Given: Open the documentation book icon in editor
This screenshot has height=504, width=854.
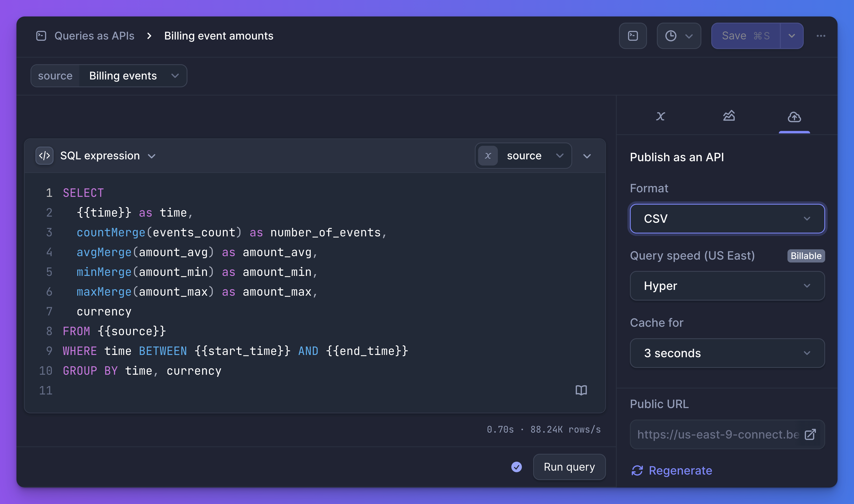Looking at the screenshot, I should tap(581, 390).
